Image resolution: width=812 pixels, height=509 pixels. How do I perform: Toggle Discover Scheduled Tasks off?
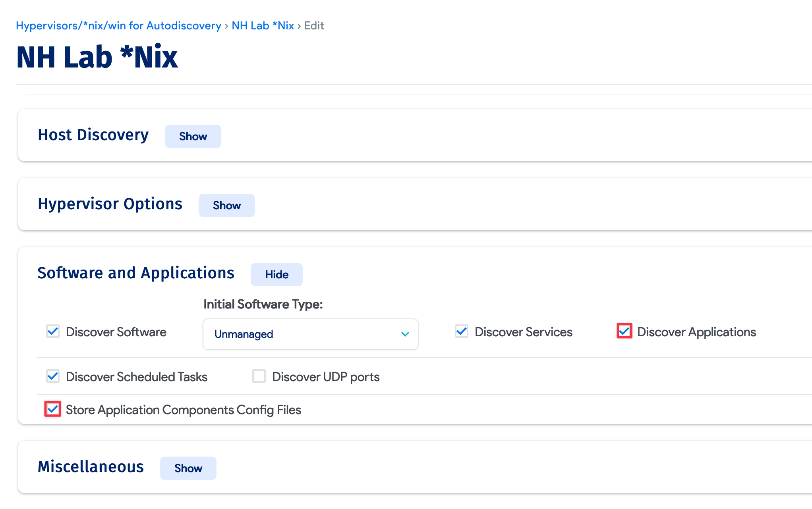[x=53, y=376]
